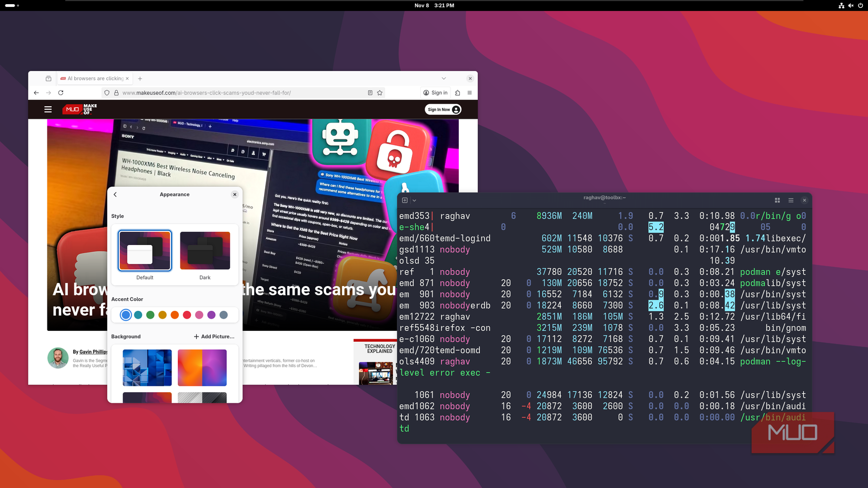The image size is (868, 488).
Task: Select the orange-purple gradient background wallpaper
Action: click(202, 368)
